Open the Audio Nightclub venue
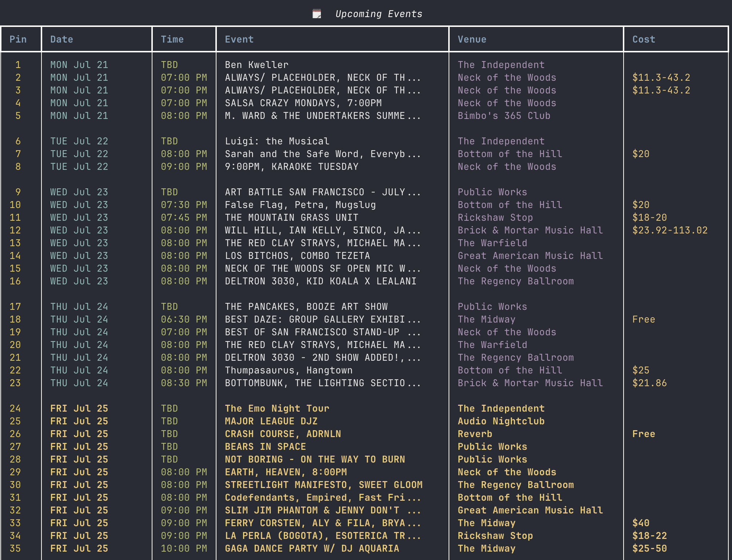 pos(501,421)
